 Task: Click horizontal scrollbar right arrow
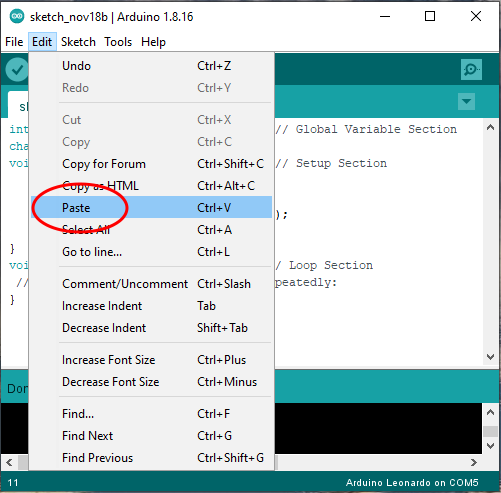(x=474, y=463)
